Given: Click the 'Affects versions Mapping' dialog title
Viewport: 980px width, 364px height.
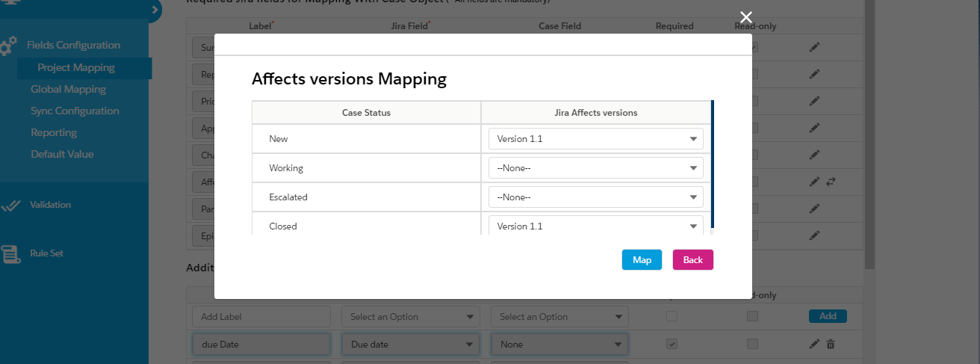Looking at the screenshot, I should tap(349, 78).
